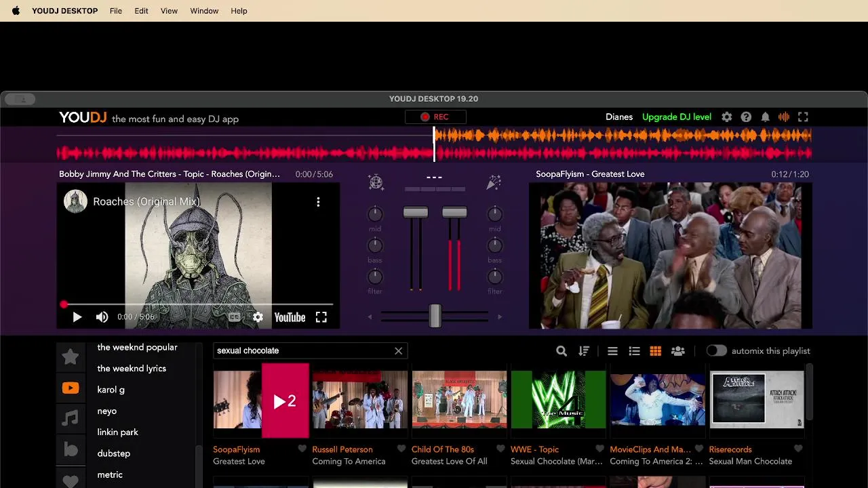Click the right deck video of SoopaFlyism
The image size is (868, 488).
pyautogui.click(x=670, y=256)
